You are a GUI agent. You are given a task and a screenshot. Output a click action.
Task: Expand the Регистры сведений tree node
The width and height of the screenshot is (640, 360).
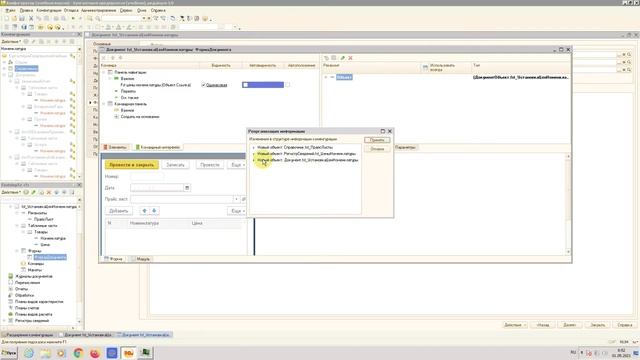[5, 321]
